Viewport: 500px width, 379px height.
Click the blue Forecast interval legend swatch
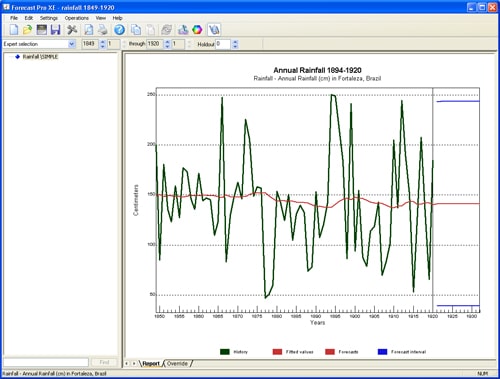(382, 352)
